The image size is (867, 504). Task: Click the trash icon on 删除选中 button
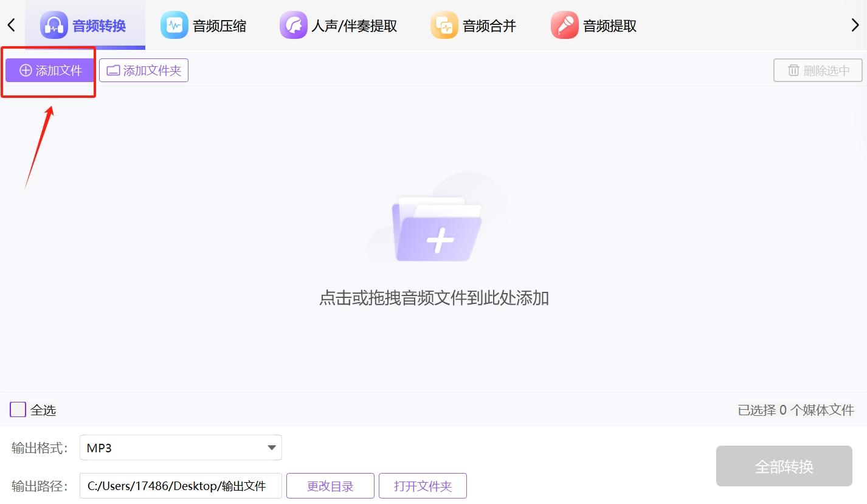coord(793,70)
